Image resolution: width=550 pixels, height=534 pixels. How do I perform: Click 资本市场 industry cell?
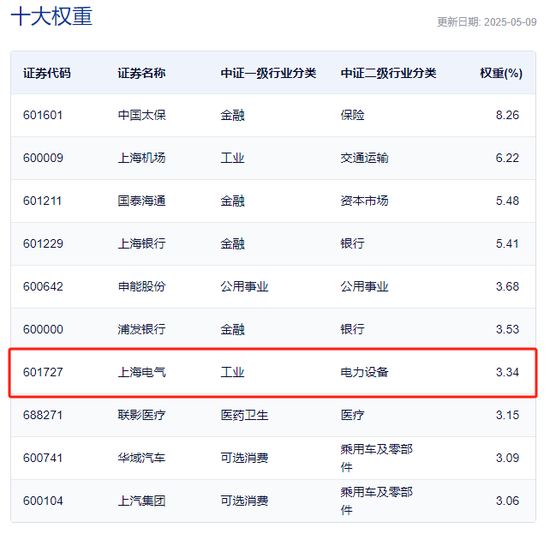[364, 201]
